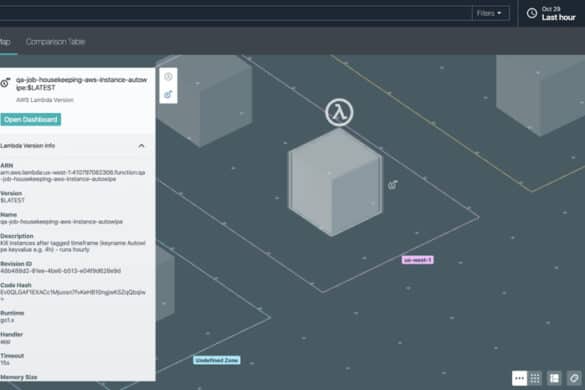Viewport: 585px width, 390px height.
Task: Click the Memory Size label
Action: pyautogui.click(x=19, y=377)
